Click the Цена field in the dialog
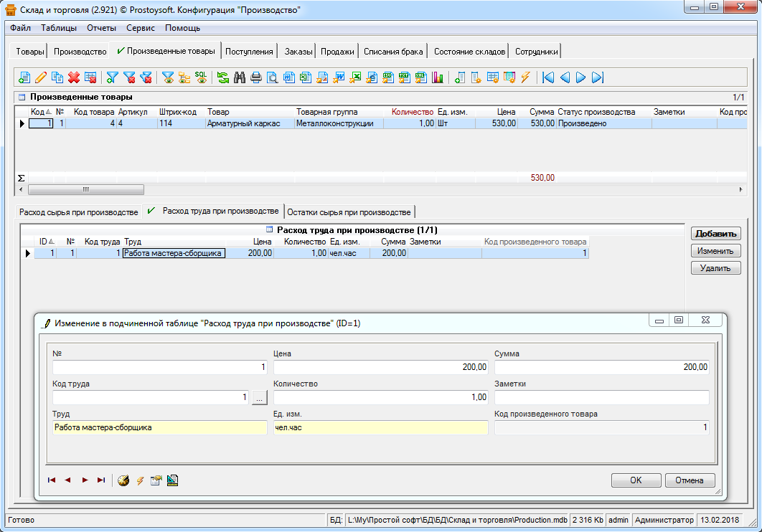The image size is (762, 532). pos(380,367)
